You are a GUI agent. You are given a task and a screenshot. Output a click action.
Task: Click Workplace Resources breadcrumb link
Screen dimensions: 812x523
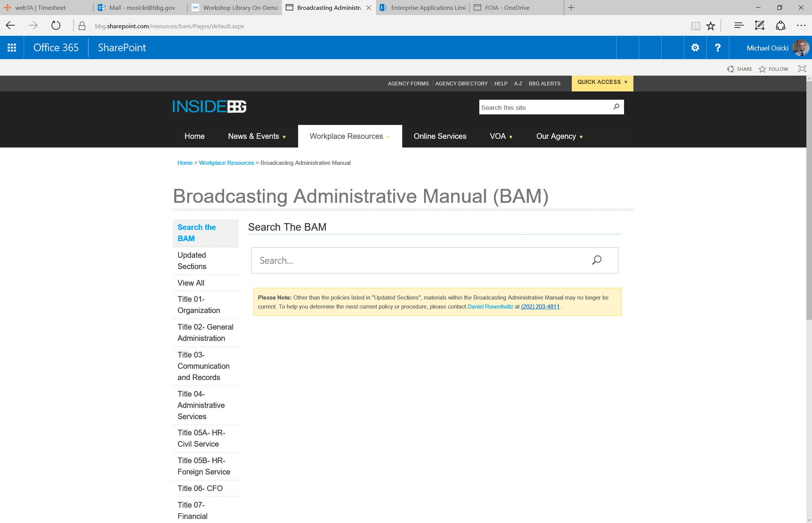tap(226, 163)
